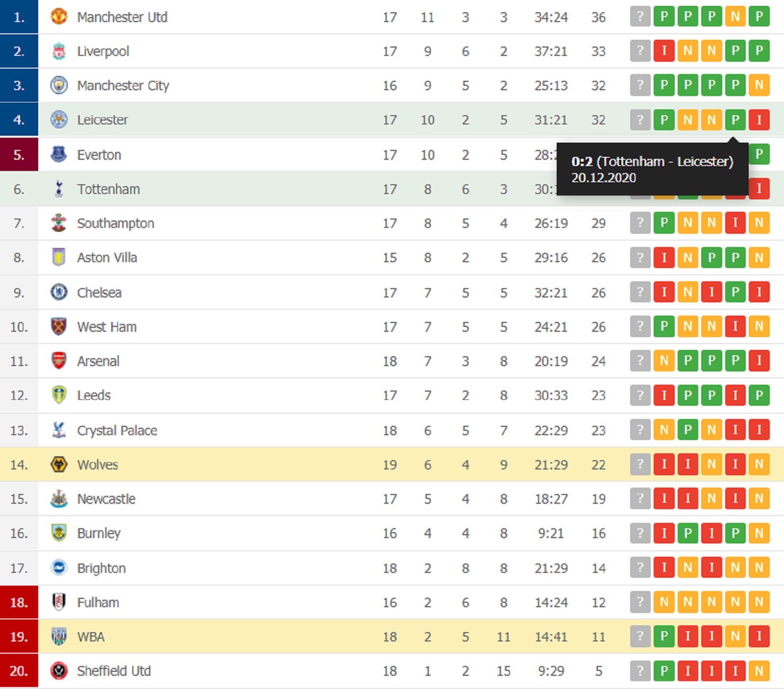Click the Chelsea club crest icon
Viewport: 784px width, 689px height.
coord(59,292)
